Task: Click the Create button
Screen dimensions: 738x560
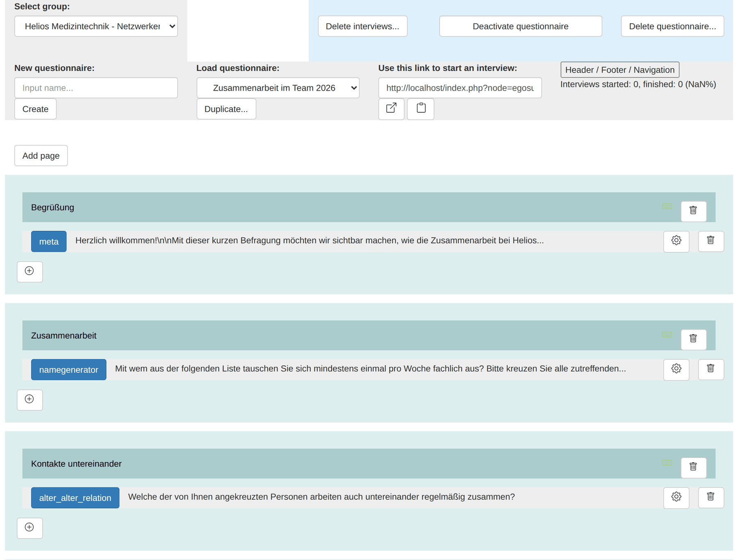Action: click(35, 109)
